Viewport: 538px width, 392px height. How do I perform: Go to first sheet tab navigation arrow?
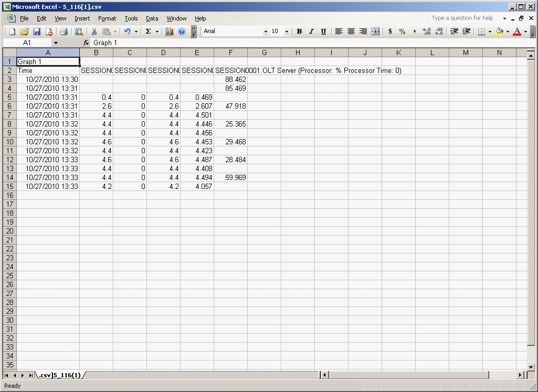click(6, 375)
